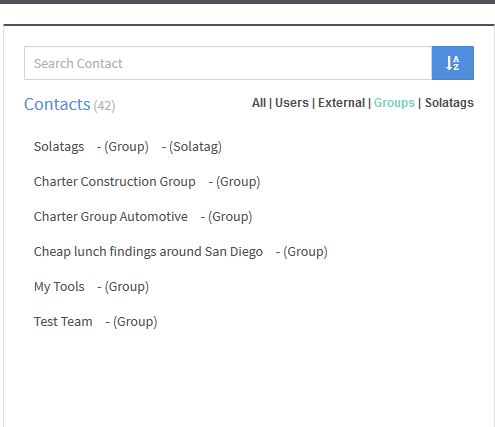The width and height of the screenshot is (495, 427).
Task: Focus the Search Contact field
Action: pyautogui.click(x=228, y=63)
